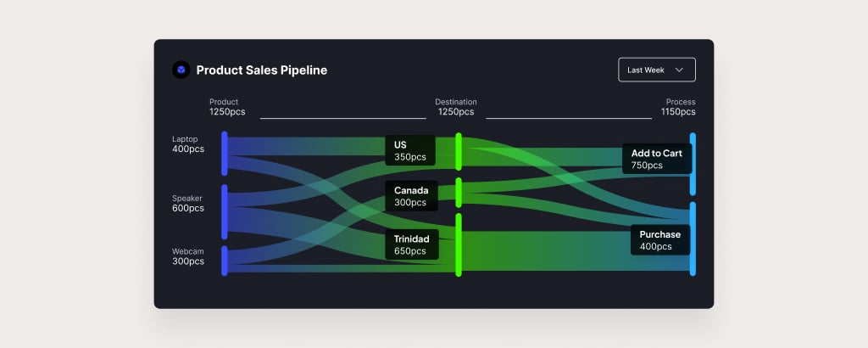Click the Purchase 400pcs label
This screenshot has height=348, width=868.
(660, 240)
